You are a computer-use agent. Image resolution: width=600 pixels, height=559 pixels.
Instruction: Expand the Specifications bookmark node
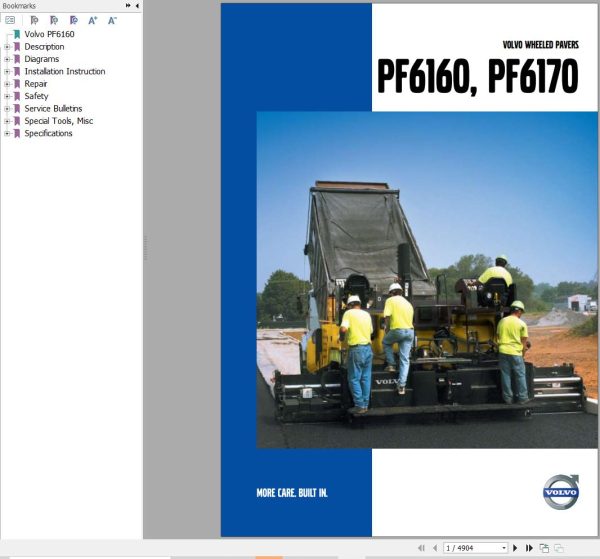[7, 134]
